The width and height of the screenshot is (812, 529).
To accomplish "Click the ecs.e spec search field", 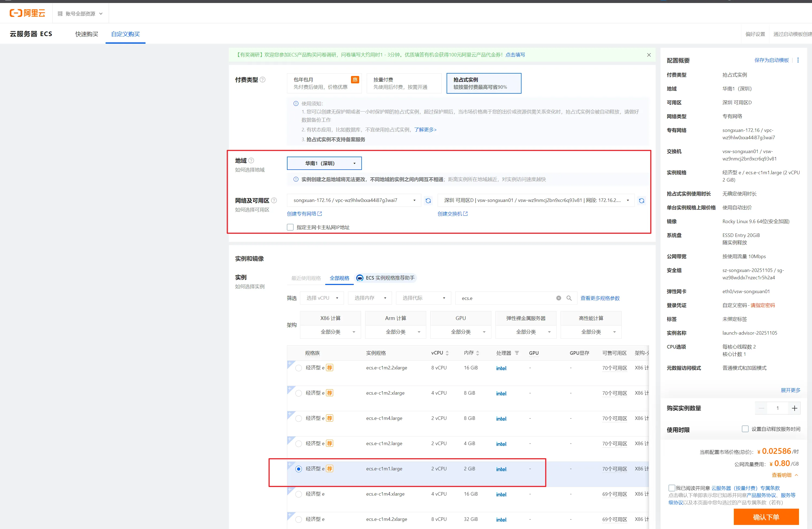I will pyautogui.click(x=505, y=298).
